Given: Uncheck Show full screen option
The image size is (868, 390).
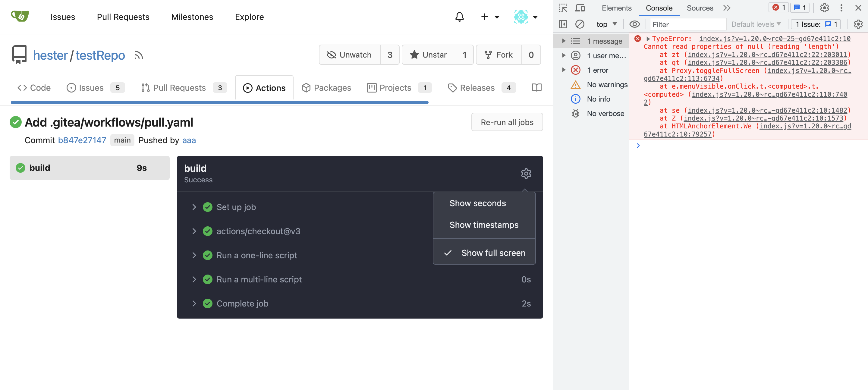Looking at the screenshot, I should pos(484,253).
